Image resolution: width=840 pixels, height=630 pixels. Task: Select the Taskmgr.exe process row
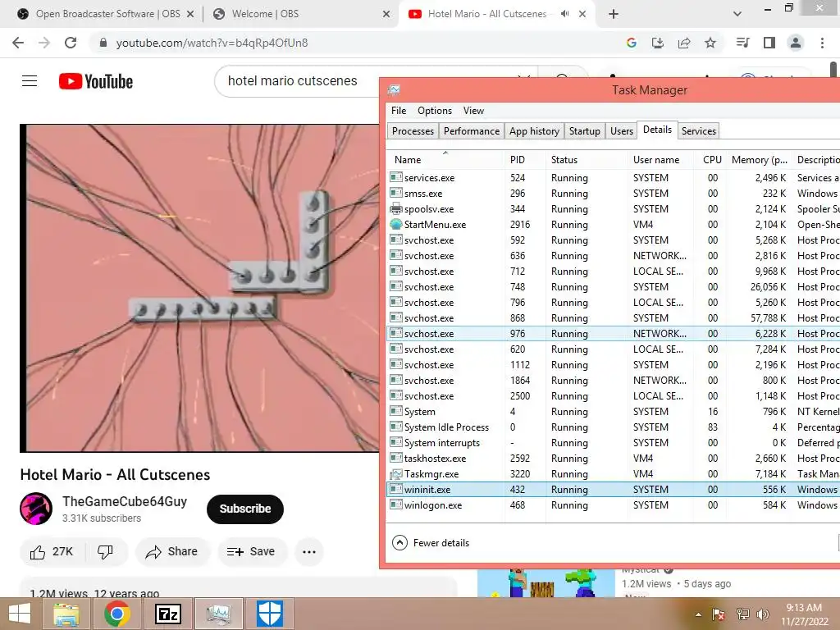pyautogui.click(x=613, y=474)
